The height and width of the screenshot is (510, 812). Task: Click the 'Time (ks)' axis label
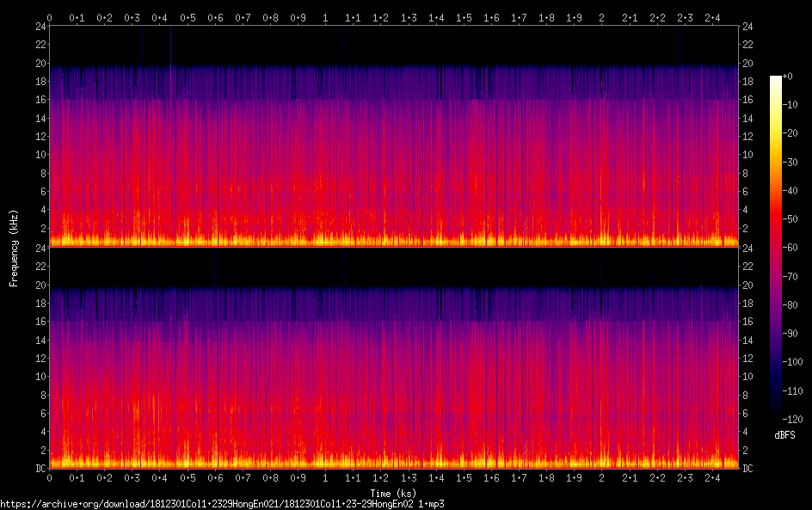click(x=393, y=494)
